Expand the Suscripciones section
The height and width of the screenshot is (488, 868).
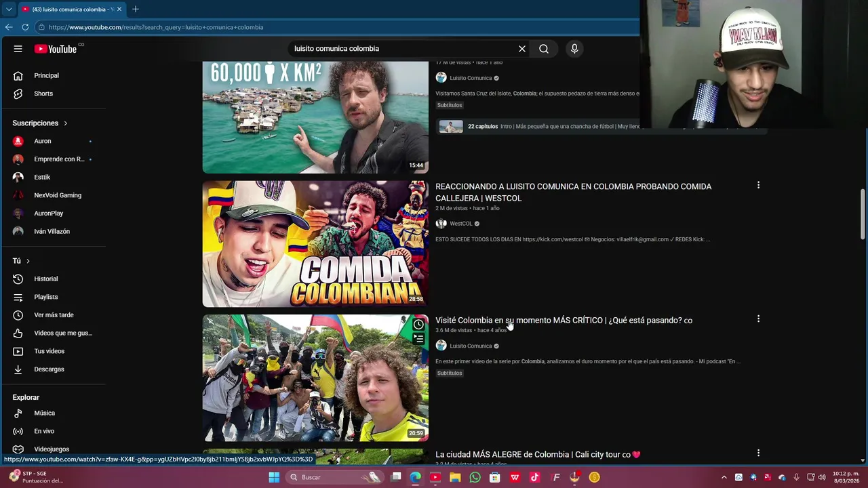[40, 123]
